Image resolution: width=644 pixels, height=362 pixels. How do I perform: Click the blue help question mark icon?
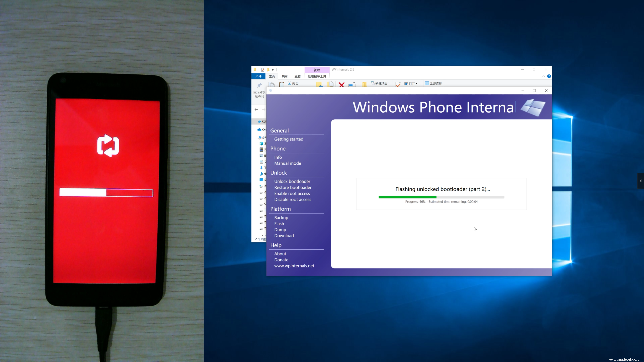pyautogui.click(x=549, y=76)
